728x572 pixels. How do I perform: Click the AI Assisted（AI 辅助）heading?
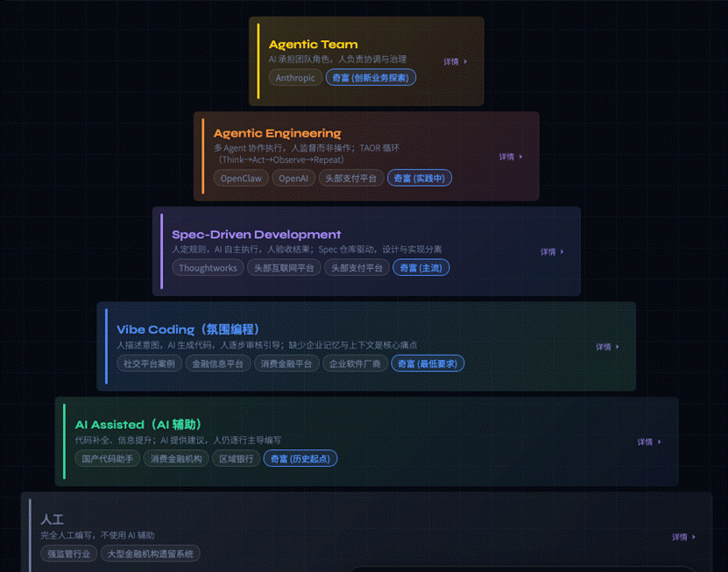point(138,424)
